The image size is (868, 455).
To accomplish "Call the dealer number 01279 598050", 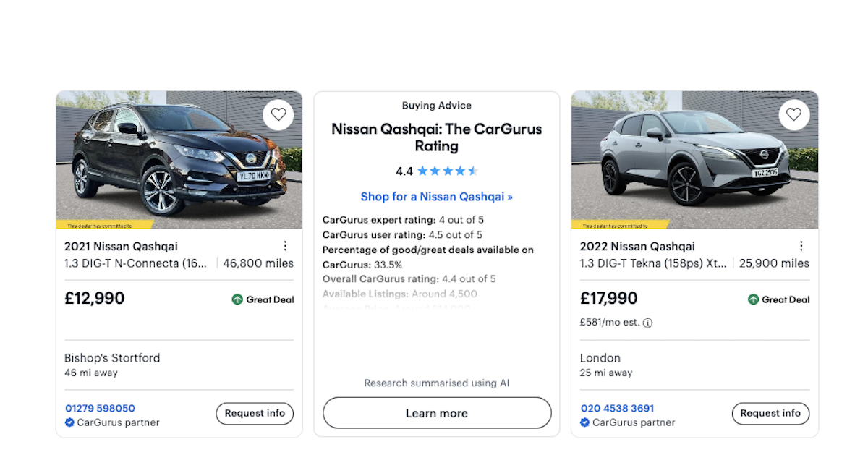I will [x=100, y=408].
